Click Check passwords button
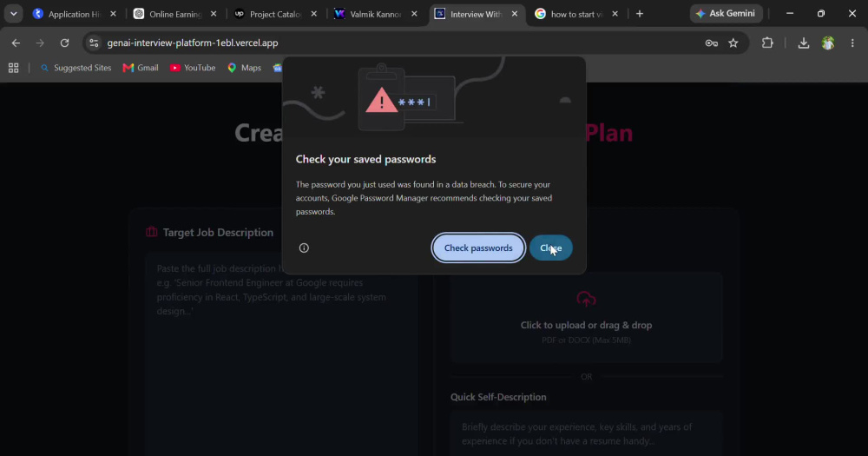The image size is (868, 456). (x=478, y=248)
